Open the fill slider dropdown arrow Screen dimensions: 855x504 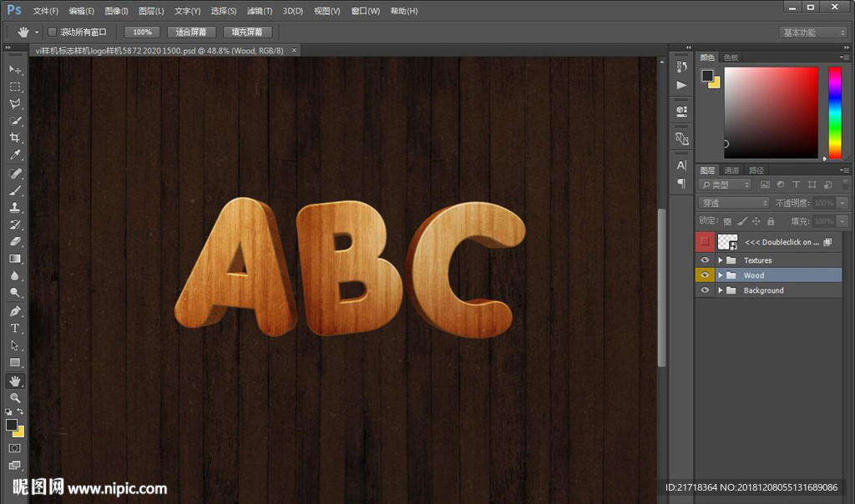(x=842, y=221)
